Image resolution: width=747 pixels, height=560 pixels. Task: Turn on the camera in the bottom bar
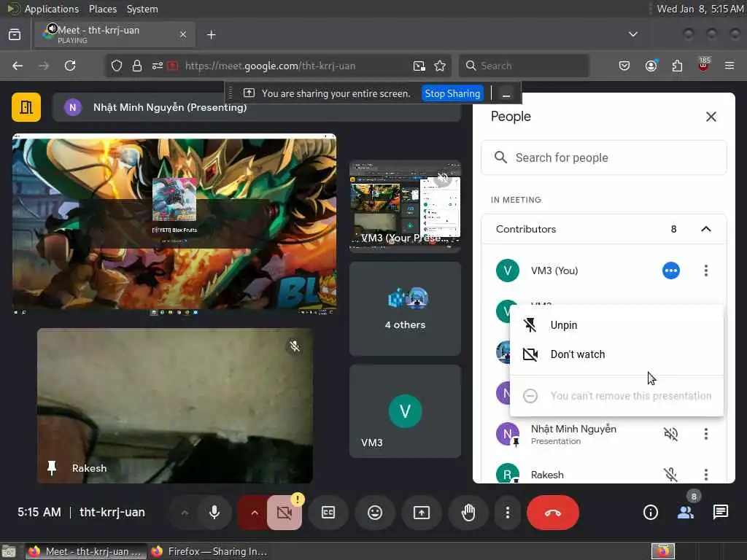[x=285, y=513]
